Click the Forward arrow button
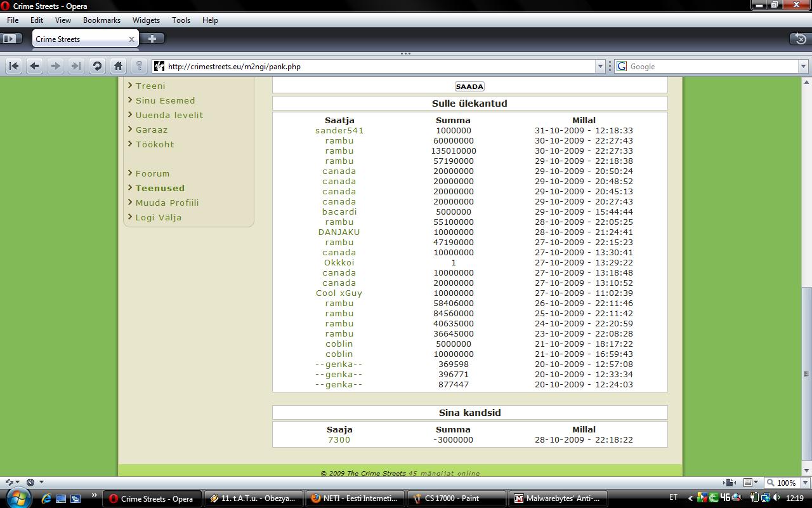The width and height of the screenshot is (812, 508). [x=55, y=66]
